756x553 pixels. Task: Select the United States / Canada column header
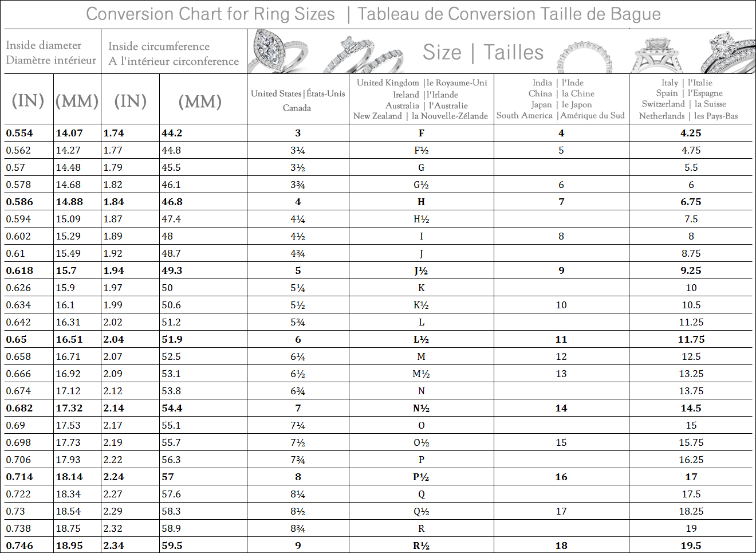click(x=298, y=100)
